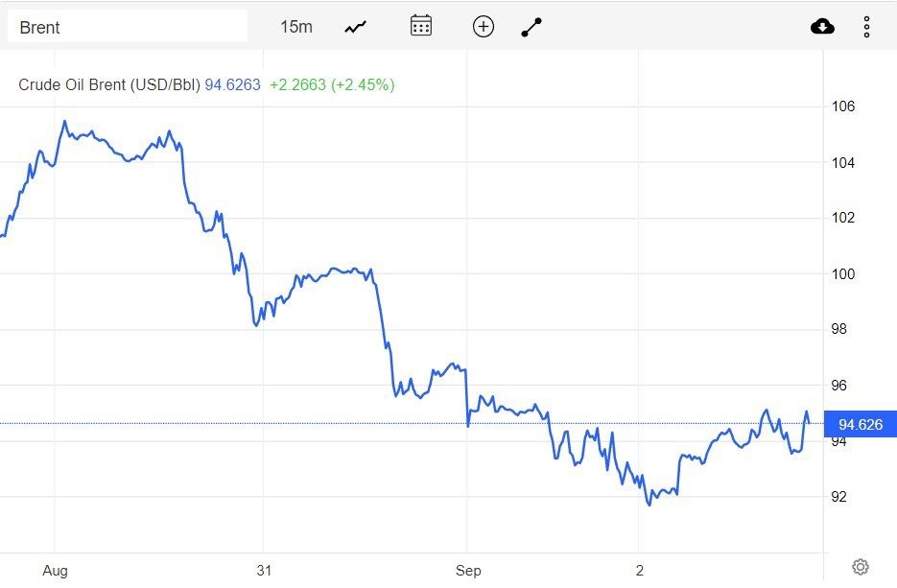Screen dimensions: 897x588
Task: Click the Aug date label on time axis
Action: pyautogui.click(x=56, y=570)
